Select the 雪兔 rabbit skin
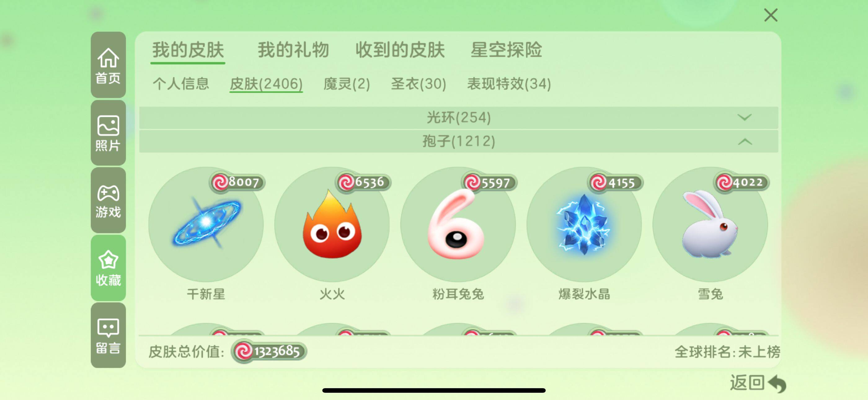 [710, 225]
